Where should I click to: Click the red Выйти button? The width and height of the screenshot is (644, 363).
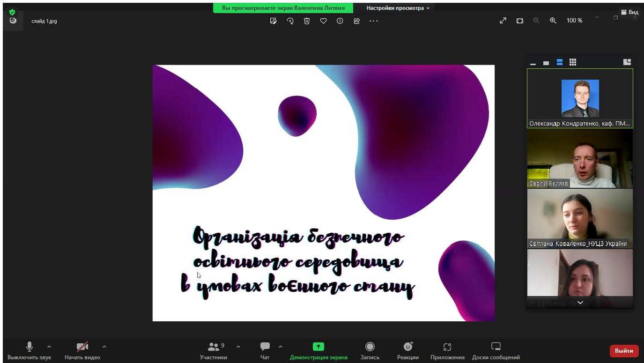624,351
